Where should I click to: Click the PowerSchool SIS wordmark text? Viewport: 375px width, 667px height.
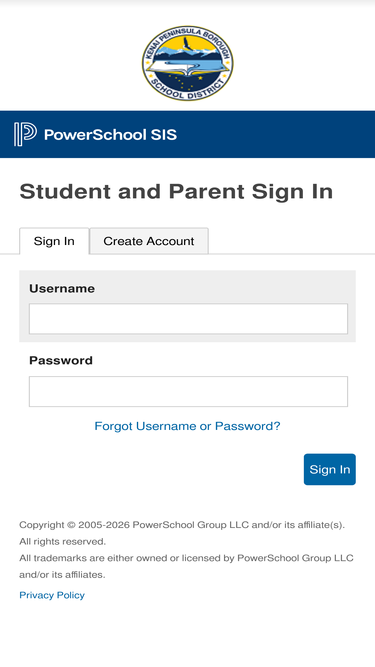point(111,135)
